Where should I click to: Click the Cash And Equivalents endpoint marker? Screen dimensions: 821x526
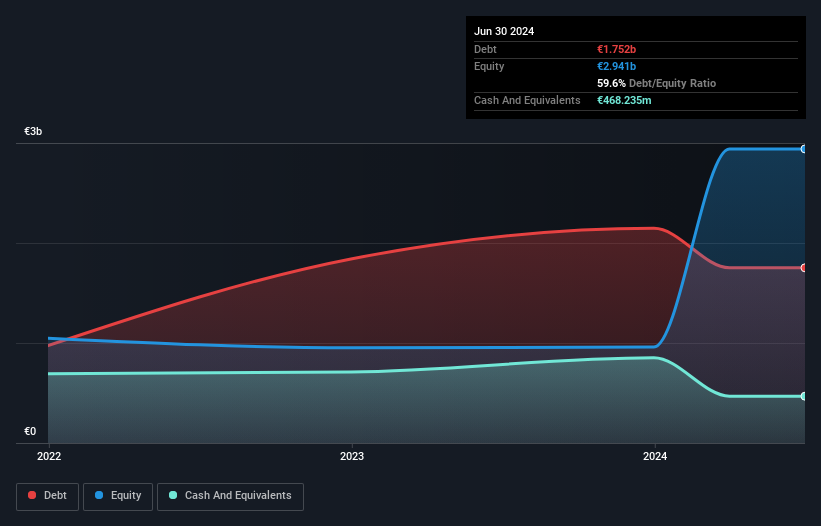click(804, 396)
